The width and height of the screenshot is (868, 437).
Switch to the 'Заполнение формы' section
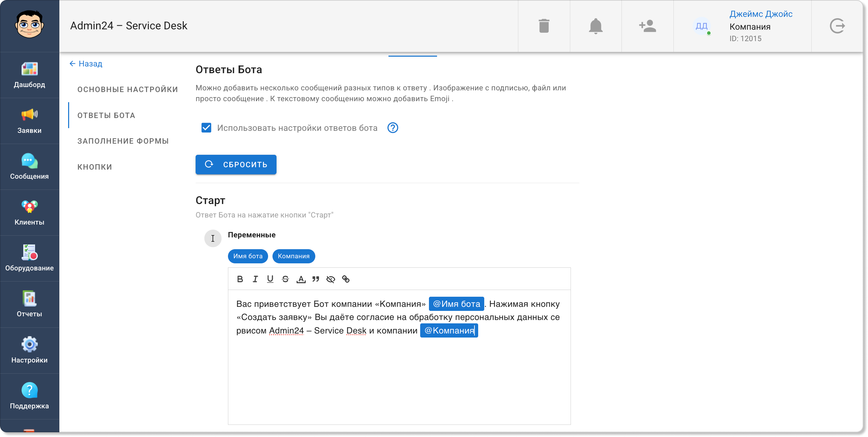click(x=123, y=141)
